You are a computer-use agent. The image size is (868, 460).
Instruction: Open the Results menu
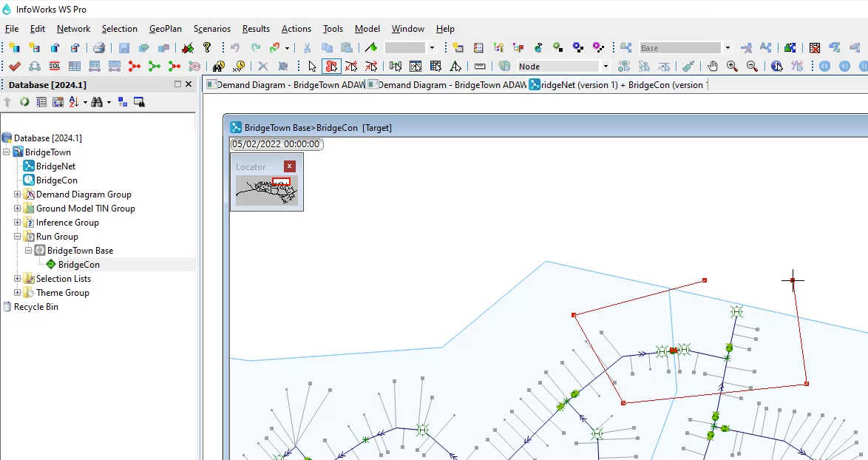click(256, 29)
